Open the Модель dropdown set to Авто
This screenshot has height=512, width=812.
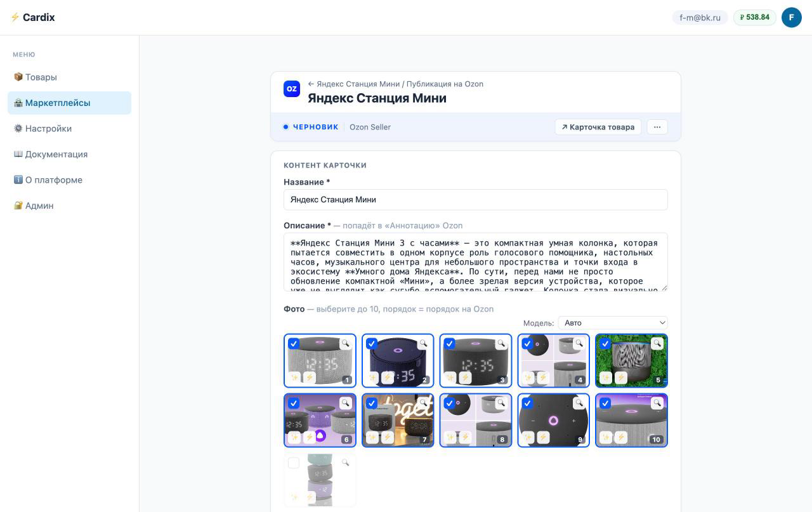pyautogui.click(x=613, y=323)
